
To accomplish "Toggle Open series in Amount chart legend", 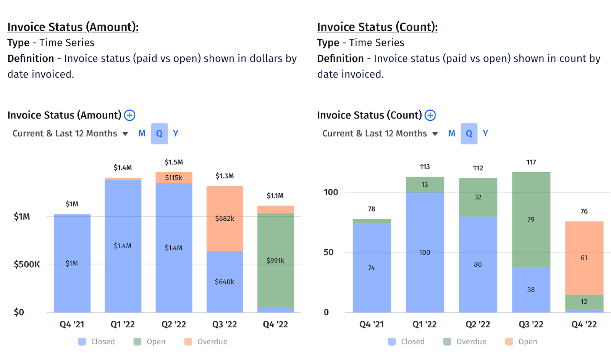I will pos(150,342).
